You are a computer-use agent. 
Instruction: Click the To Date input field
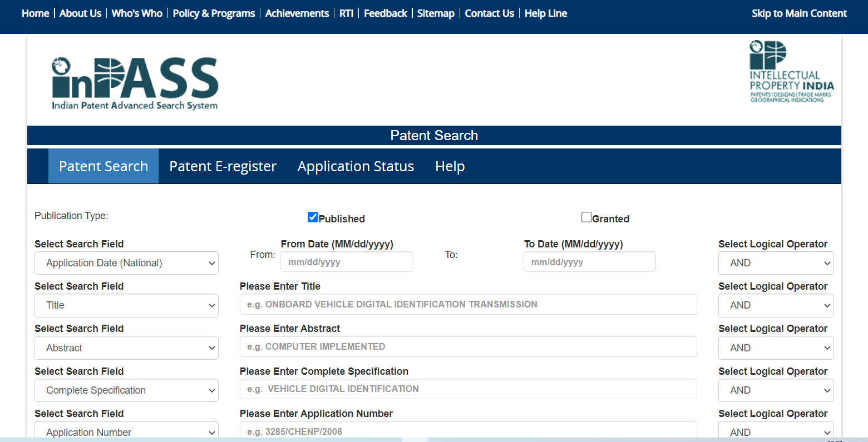(x=590, y=262)
